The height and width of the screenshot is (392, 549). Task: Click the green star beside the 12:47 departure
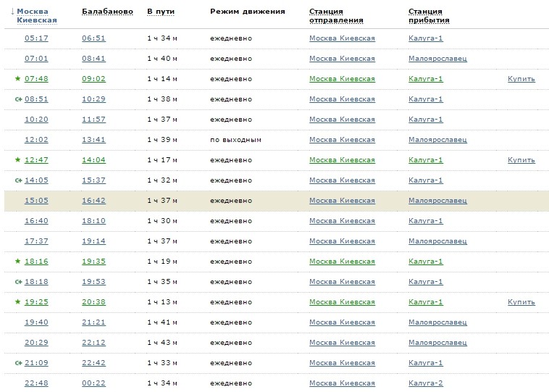point(18,159)
